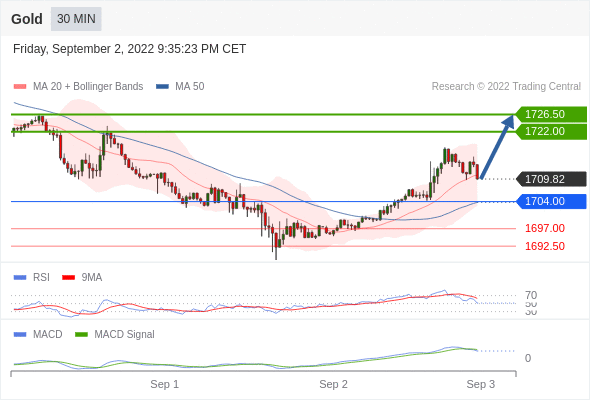Click the Sep 1 axis label
Screen dimensions: 590x400
coord(164,384)
